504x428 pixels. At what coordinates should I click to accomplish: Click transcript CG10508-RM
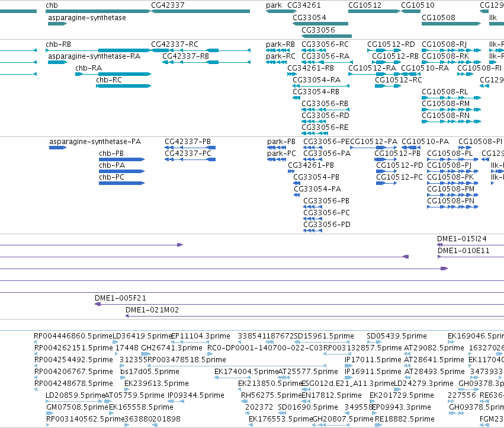click(x=451, y=110)
